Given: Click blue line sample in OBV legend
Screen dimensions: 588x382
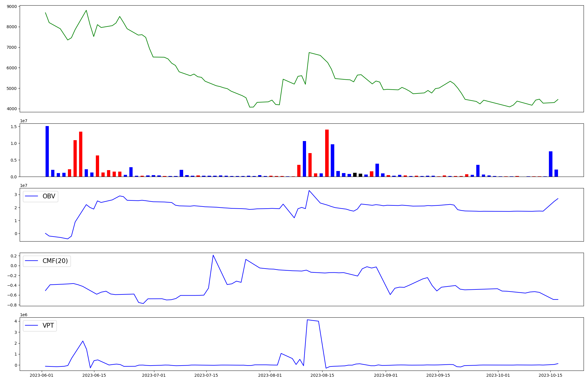Looking at the screenshot, I should pos(32,196).
